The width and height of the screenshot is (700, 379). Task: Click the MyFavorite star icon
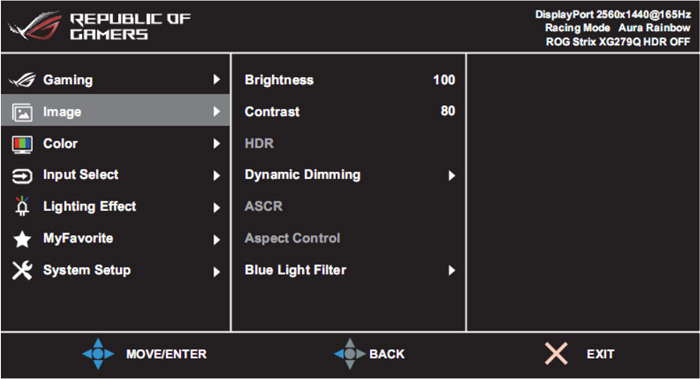click(x=22, y=239)
